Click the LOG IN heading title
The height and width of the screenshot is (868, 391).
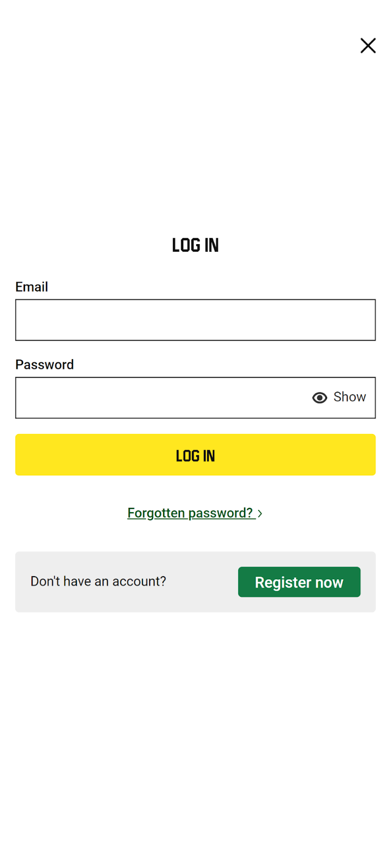pyautogui.click(x=195, y=245)
